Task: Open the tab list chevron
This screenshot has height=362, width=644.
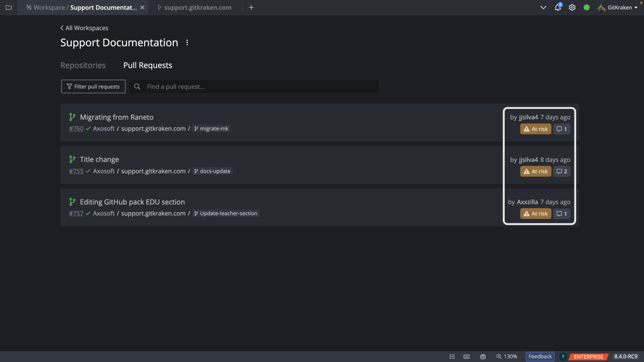Action: point(543,7)
